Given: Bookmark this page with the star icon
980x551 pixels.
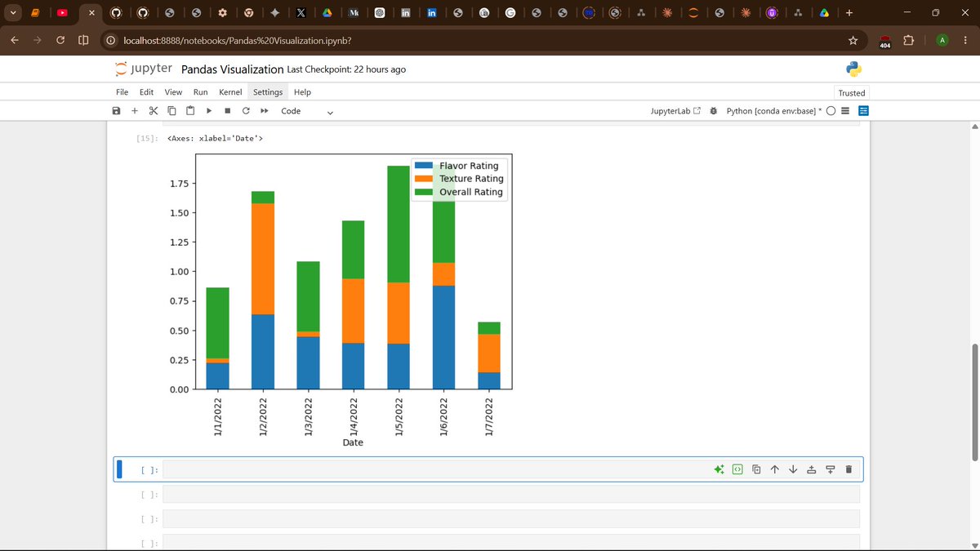Looking at the screenshot, I should (853, 40).
